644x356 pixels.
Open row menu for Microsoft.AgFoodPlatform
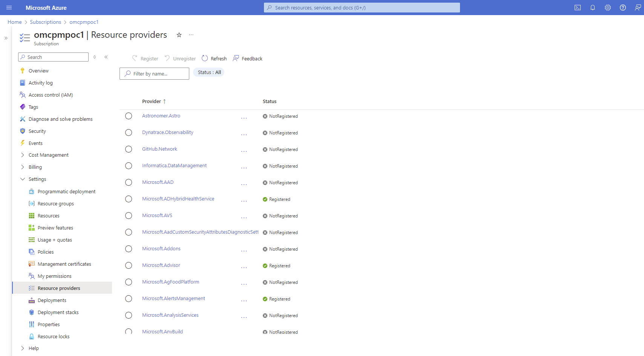(244, 284)
